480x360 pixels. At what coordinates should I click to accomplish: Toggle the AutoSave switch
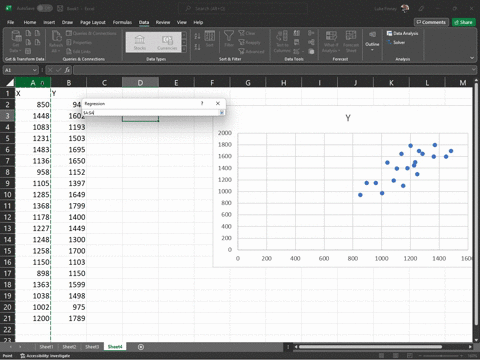(44, 8)
